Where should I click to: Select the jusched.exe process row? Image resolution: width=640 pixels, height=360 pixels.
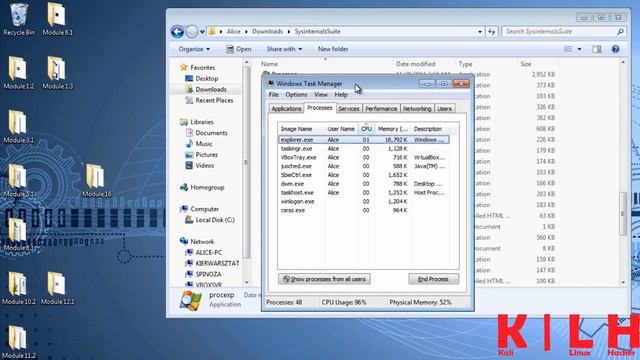(x=364, y=166)
